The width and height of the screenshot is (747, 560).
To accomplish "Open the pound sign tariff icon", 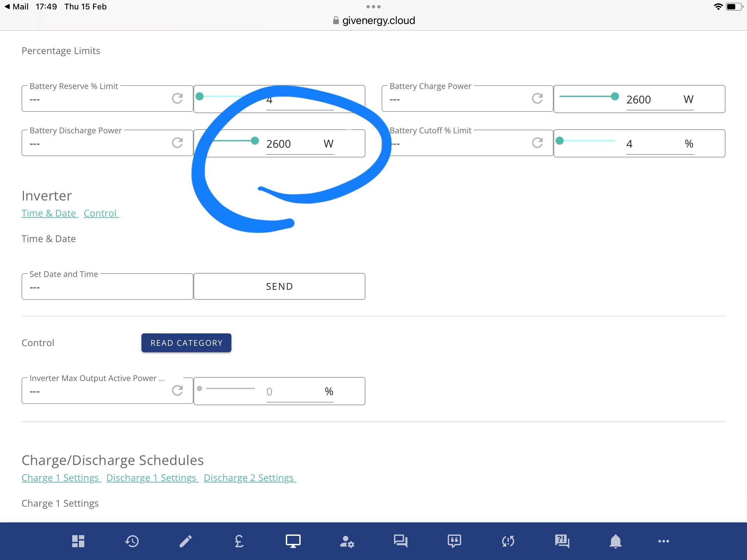I will [x=239, y=541].
